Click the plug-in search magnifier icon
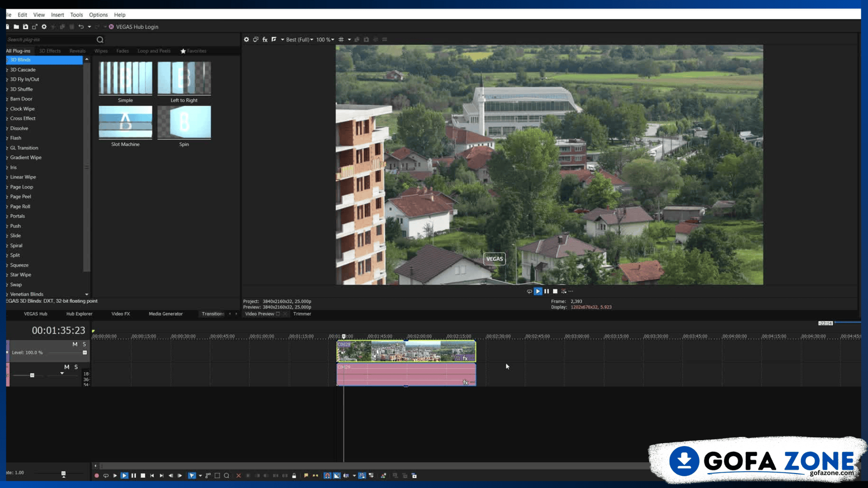868x488 pixels. [100, 40]
